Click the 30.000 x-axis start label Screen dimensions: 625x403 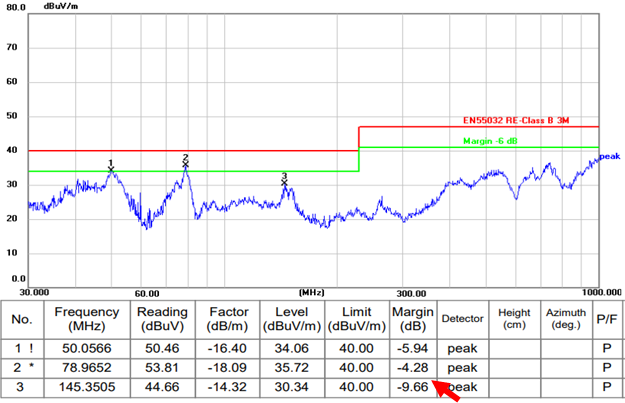[34, 293]
